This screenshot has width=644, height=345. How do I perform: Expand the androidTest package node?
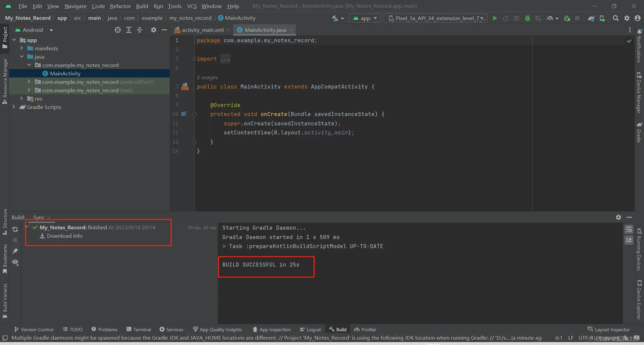pos(29,82)
